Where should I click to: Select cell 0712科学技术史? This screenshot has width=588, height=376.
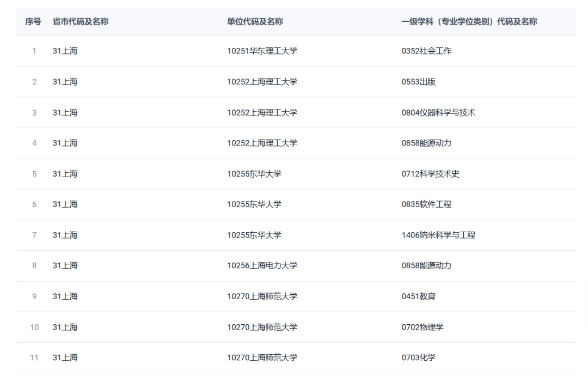431,174
